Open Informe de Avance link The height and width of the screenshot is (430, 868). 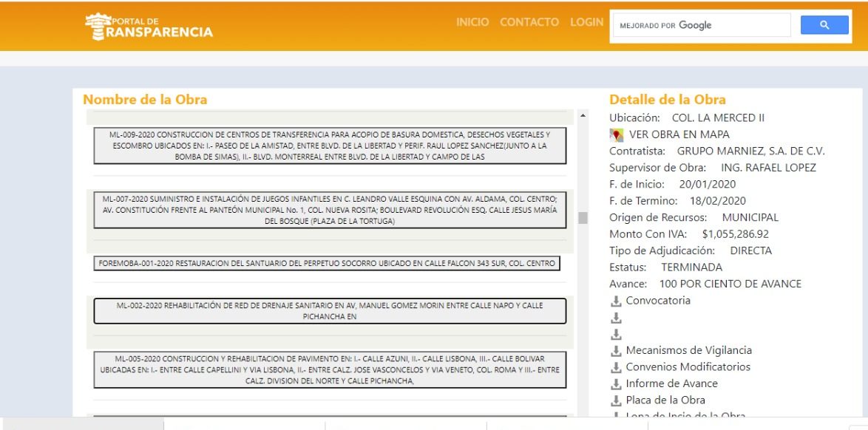[671, 383]
